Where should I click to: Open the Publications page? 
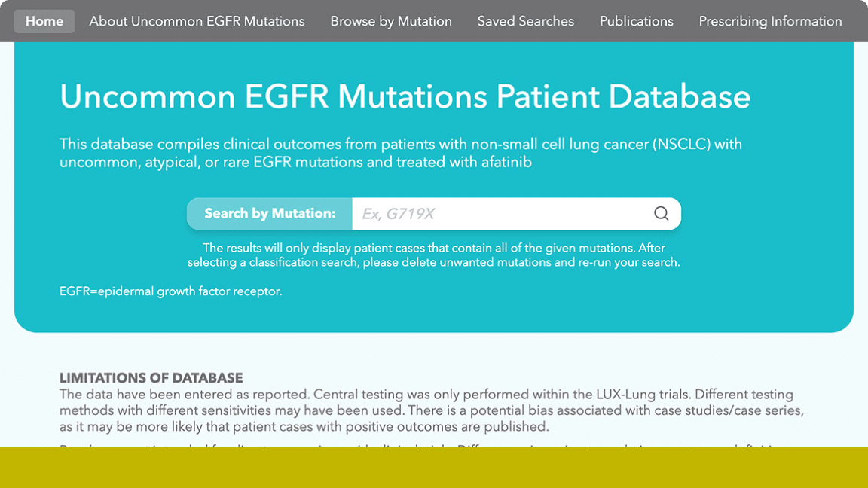tap(636, 21)
